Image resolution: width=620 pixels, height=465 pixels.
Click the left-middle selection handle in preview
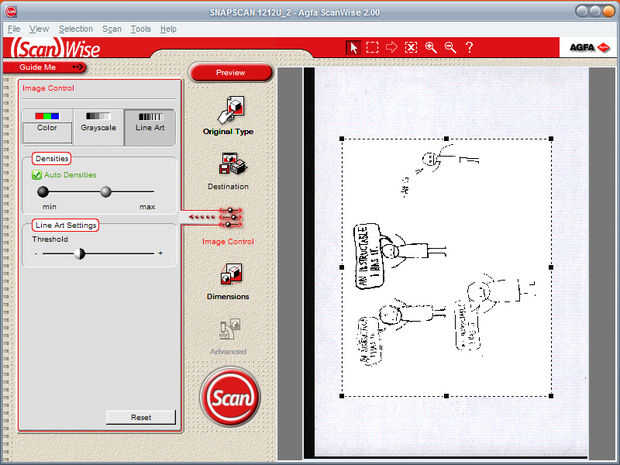tap(342, 267)
